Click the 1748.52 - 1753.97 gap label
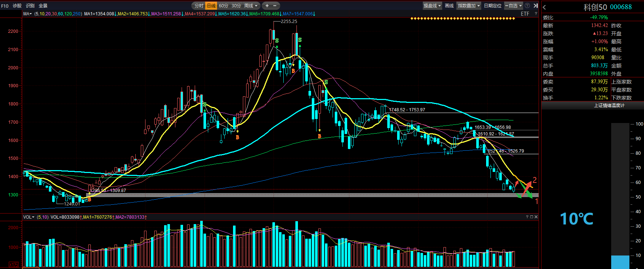The width and height of the screenshot is (644, 269). click(407, 110)
